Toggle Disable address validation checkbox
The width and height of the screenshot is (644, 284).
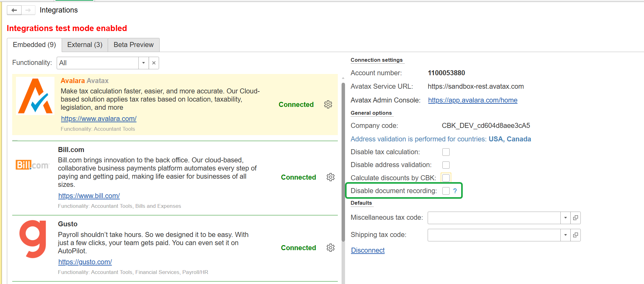click(446, 165)
